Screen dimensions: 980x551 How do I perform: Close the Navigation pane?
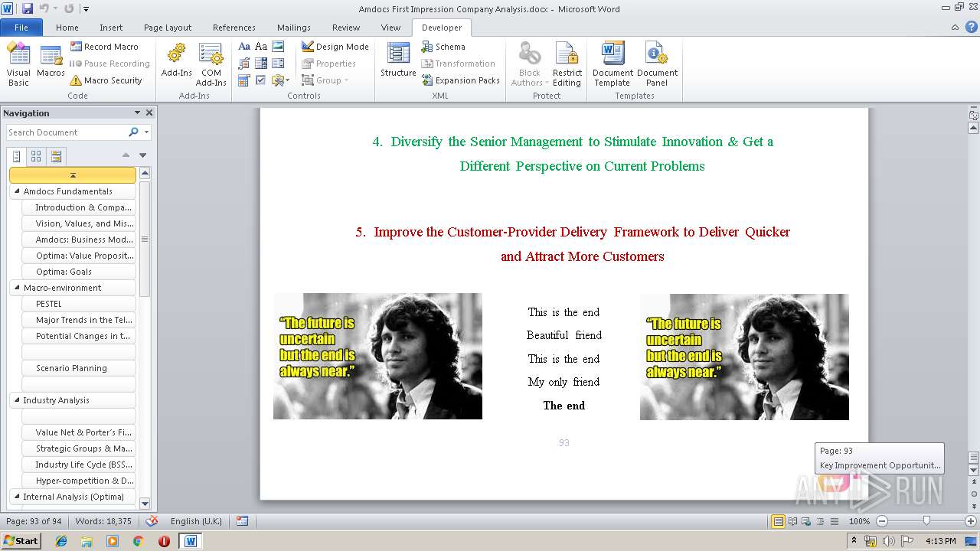(x=149, y=112)
